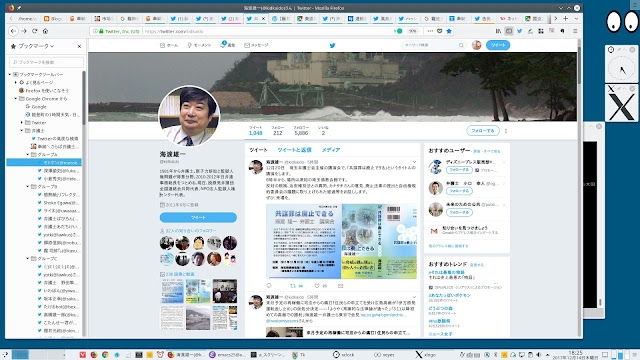Image resolution: width=640 pixels, height=360 pixels.
Task: Click the large profile photo
Action: 189,116
